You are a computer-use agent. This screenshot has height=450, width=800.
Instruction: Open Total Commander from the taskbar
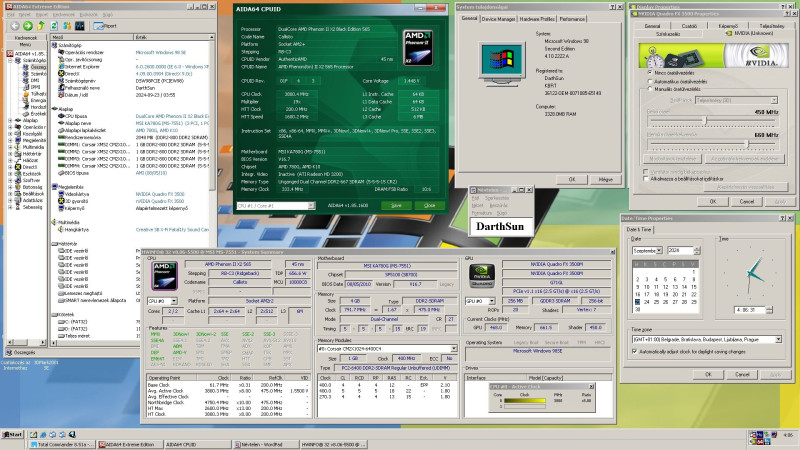61,444
